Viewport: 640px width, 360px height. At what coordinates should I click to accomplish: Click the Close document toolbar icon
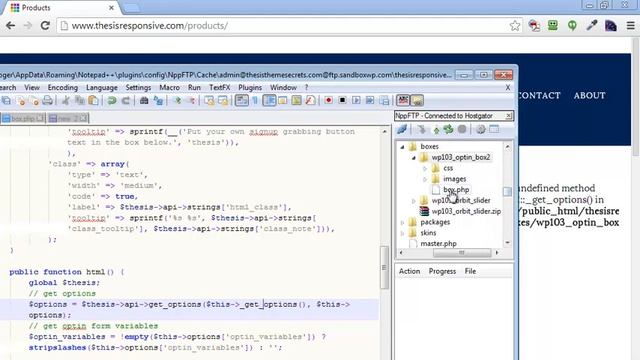(21, 100)
